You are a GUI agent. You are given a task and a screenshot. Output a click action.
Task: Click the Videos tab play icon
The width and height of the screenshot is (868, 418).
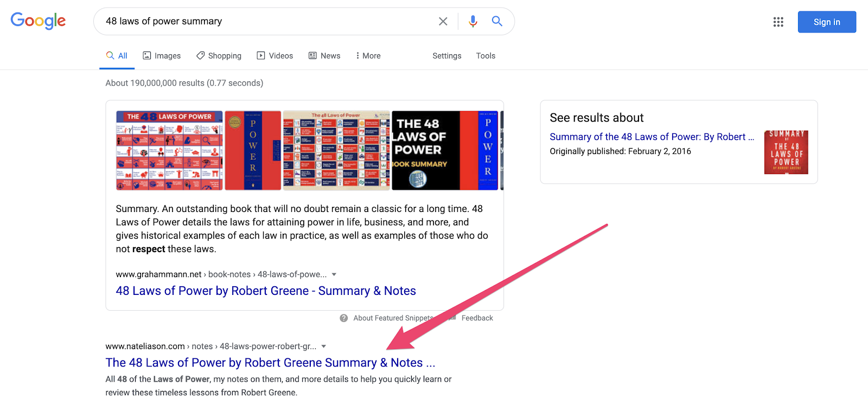point(261,55)
